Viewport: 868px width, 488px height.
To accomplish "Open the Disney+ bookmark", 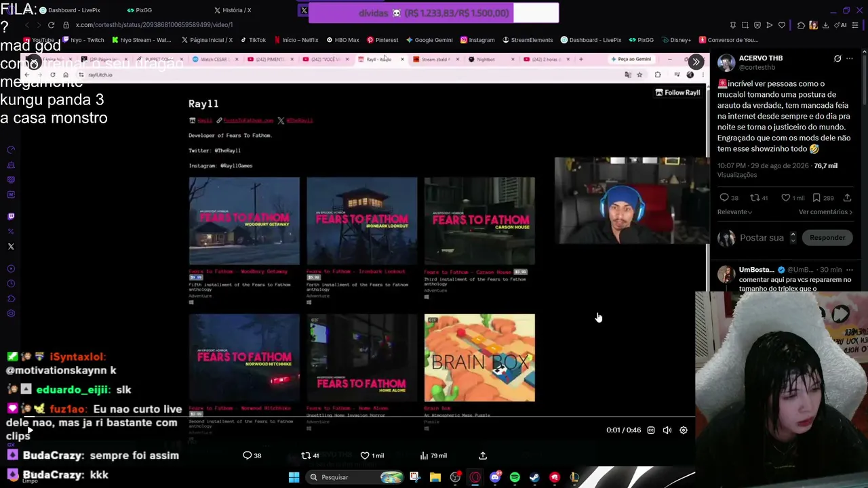I will click(676, 40).
